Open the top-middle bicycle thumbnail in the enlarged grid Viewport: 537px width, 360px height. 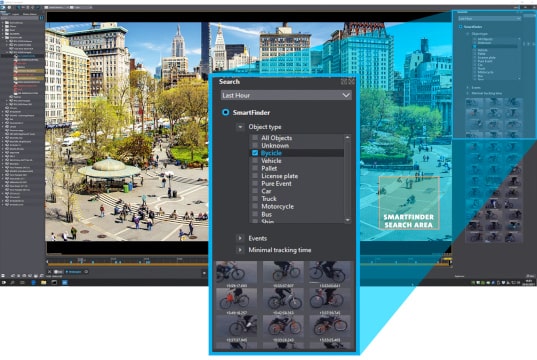pyautogui.click(x=283, y=272)
